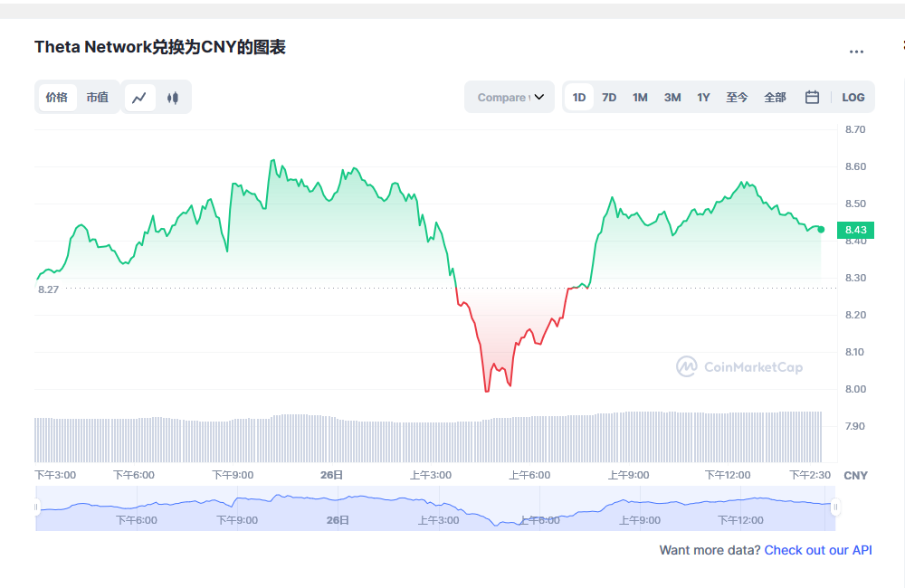
Task: Click the 下午2:30 label on the x-axis
Action: click(x=810, y=475)
